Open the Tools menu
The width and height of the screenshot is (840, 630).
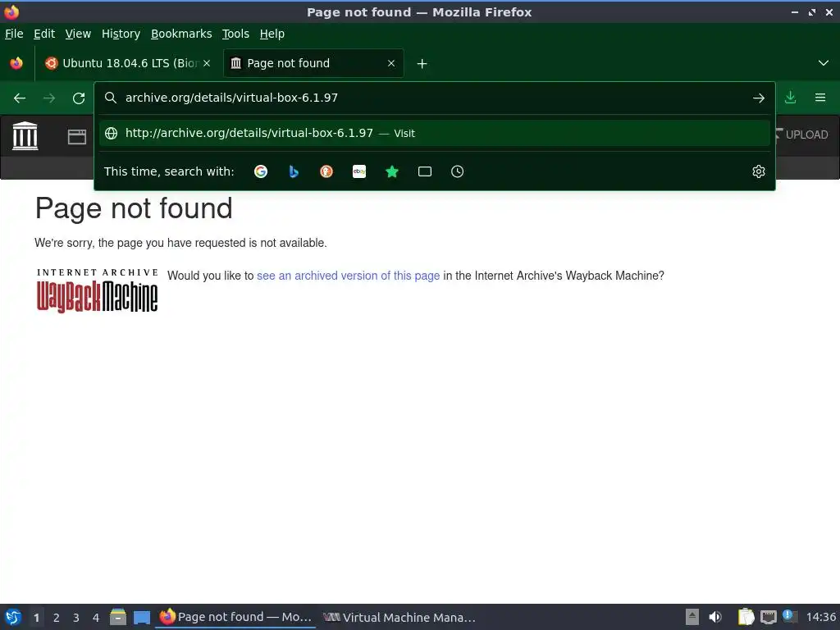coord(235,34)
